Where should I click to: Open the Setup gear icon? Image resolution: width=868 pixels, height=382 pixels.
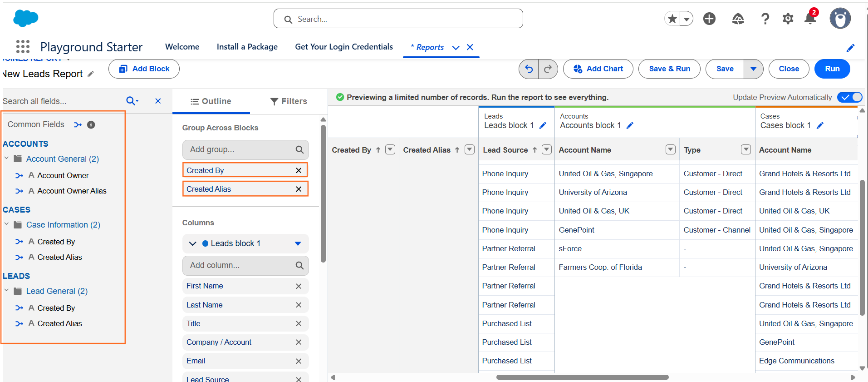pos(788,19)
